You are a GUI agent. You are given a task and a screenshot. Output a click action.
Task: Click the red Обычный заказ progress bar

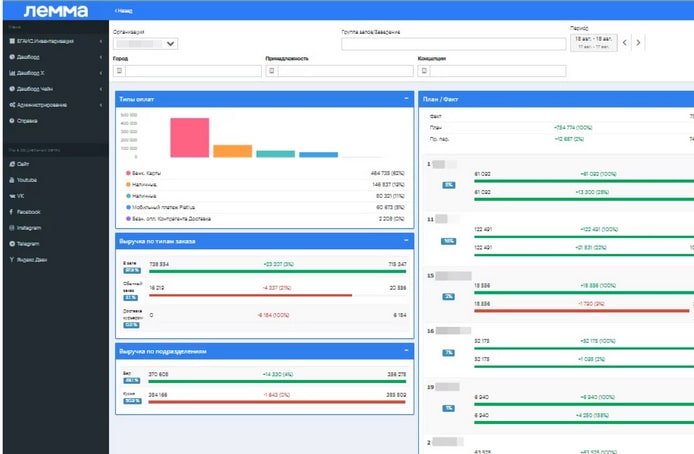pos(251,295)
